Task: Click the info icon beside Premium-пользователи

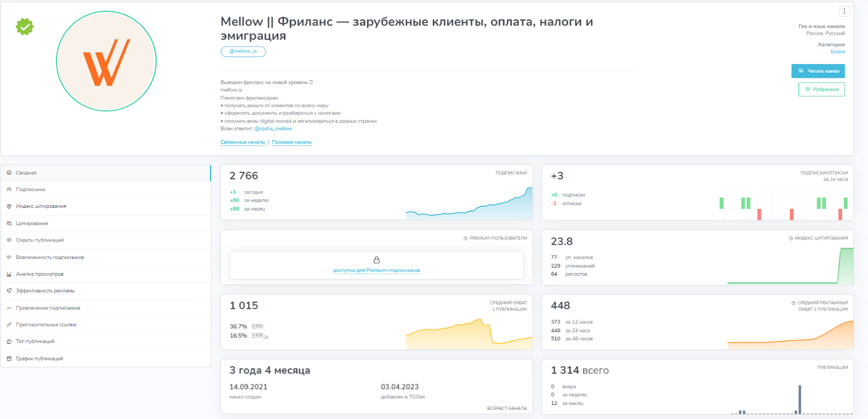Action: pyautogui.click(x=465, y=238)
